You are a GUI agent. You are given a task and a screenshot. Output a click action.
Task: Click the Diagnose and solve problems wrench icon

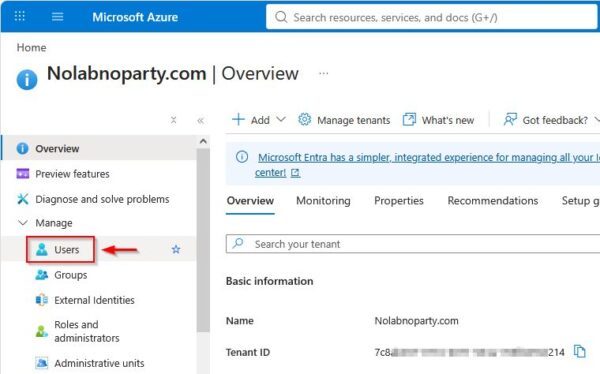click(x=23, y=199)
